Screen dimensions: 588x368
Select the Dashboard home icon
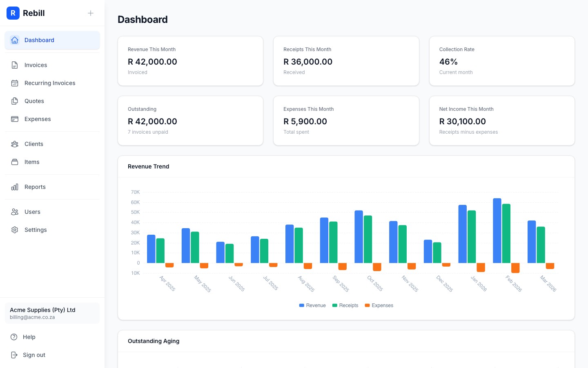coord(15,40)
